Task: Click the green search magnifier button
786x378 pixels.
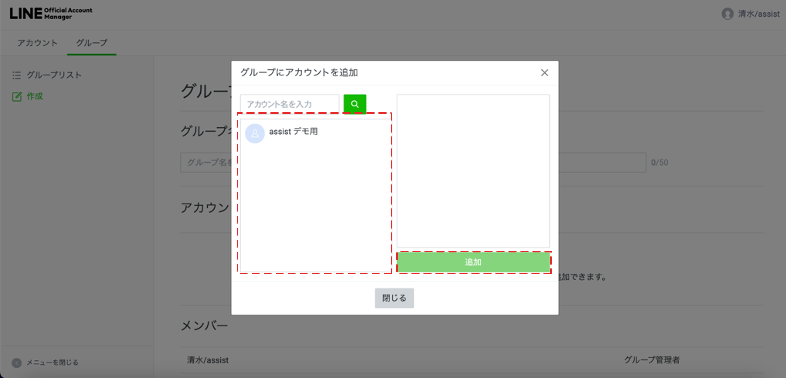Action: pos(355,104)
